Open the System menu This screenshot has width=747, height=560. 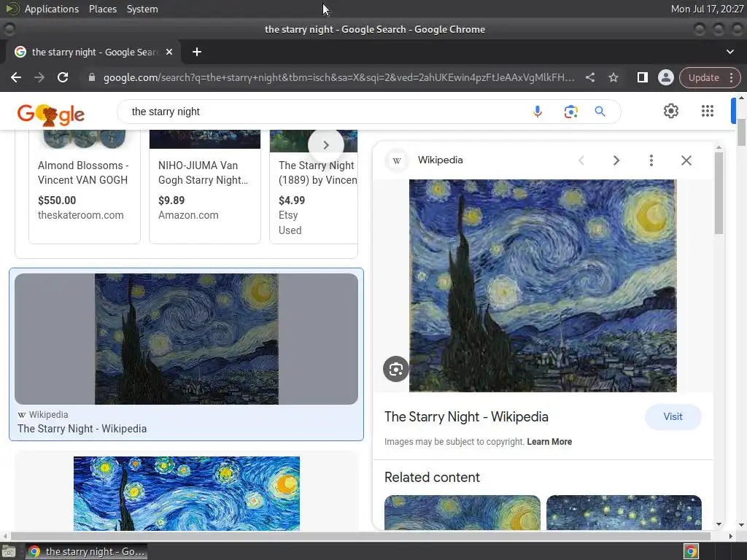pos(142,9)
